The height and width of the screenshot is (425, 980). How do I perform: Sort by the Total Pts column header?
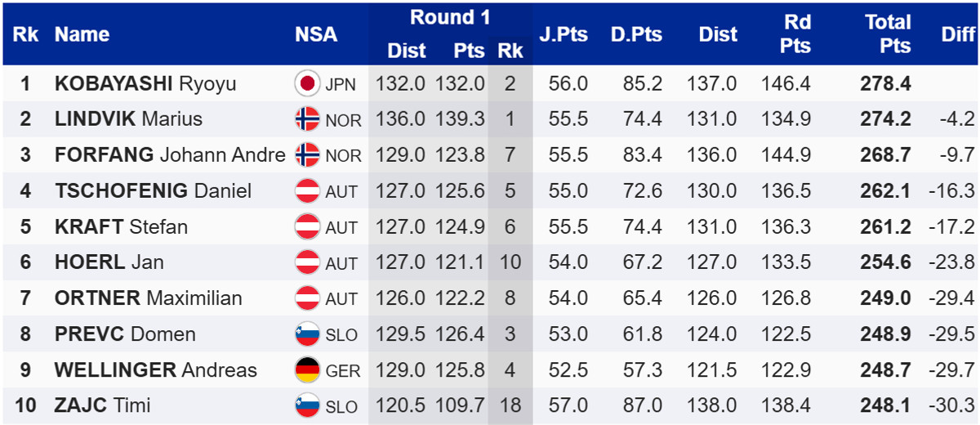(x=888, y=34)
